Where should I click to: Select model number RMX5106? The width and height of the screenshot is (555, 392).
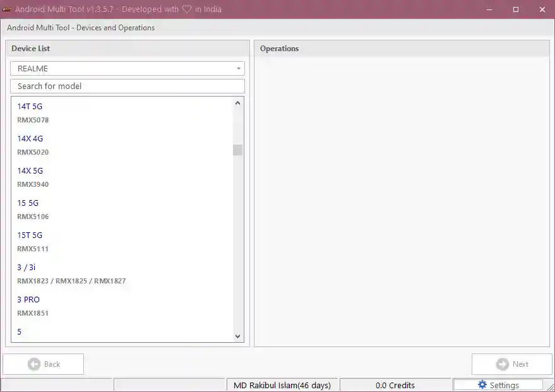coord(33,217)
